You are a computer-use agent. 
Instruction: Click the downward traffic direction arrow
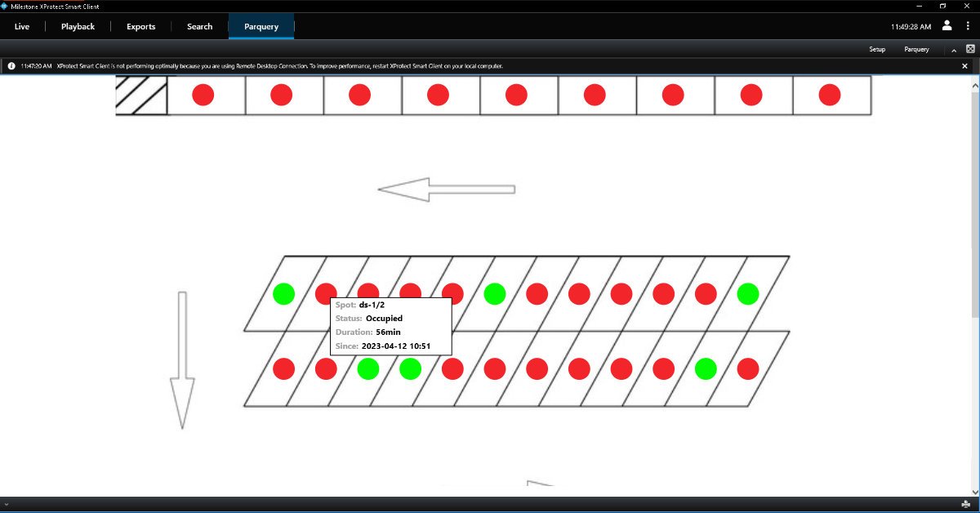click(181, 359)
